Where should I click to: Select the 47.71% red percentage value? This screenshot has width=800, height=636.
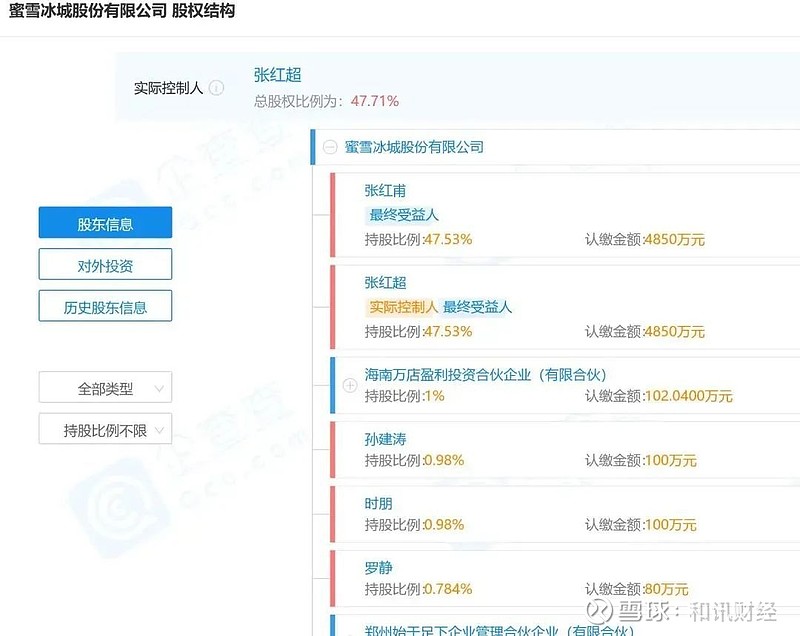click(376, 101)
